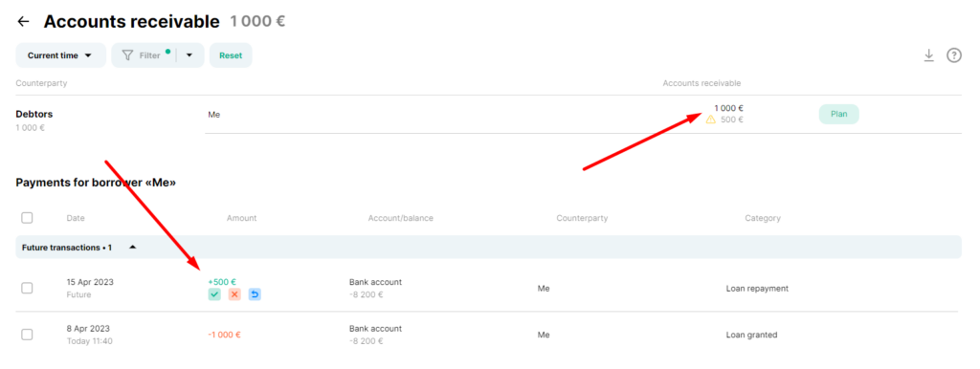The width and height of the screenshot is (980, 369).
Task: Download the accounts receivable report
Action: point(928,55)
